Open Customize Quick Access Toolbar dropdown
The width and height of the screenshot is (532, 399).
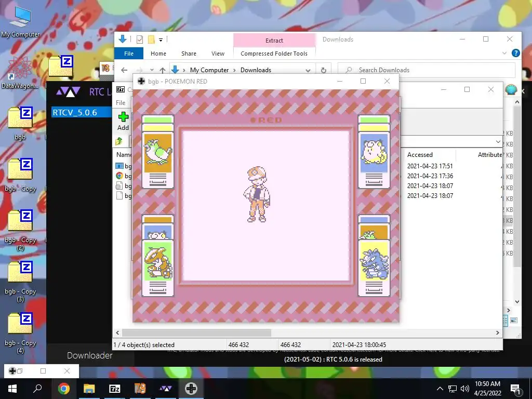(x=161, y=39)
